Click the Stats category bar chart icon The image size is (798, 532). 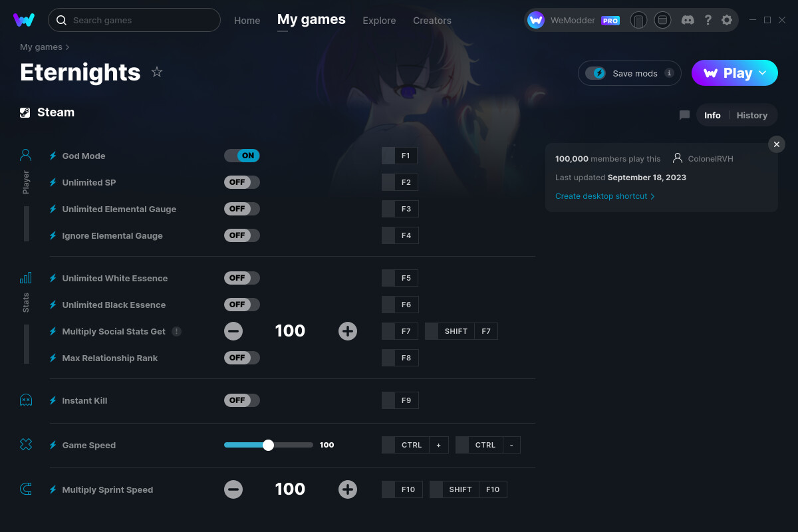pos(26,278)
